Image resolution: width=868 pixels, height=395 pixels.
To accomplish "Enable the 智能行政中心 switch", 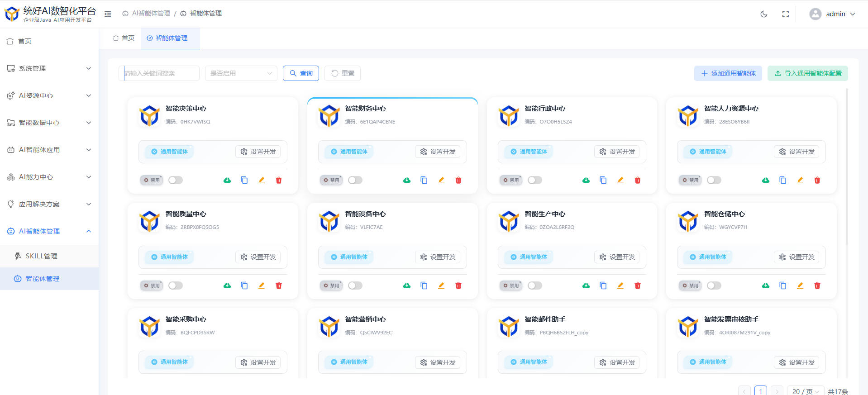I will (x=535, y=180).
